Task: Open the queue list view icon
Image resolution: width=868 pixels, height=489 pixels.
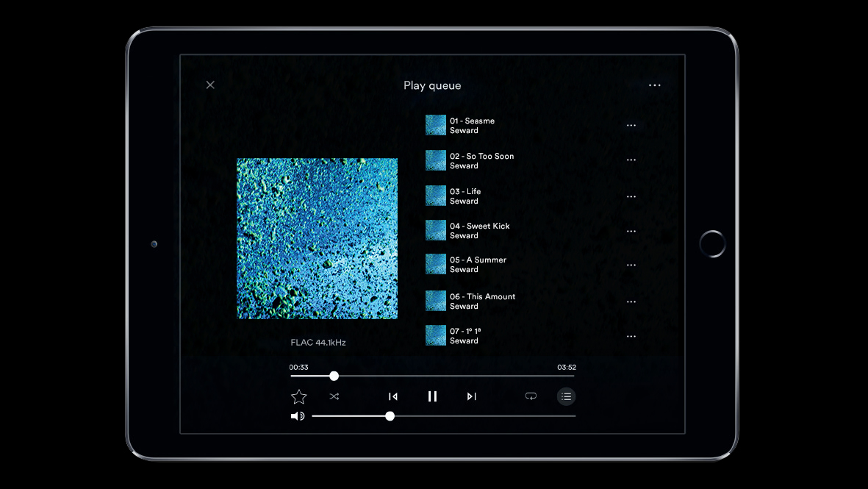Action: pyautogui.click(x=566, y=396)
